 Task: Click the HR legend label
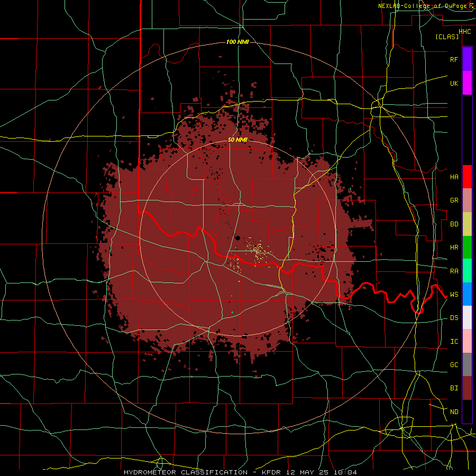coord(454,248)
